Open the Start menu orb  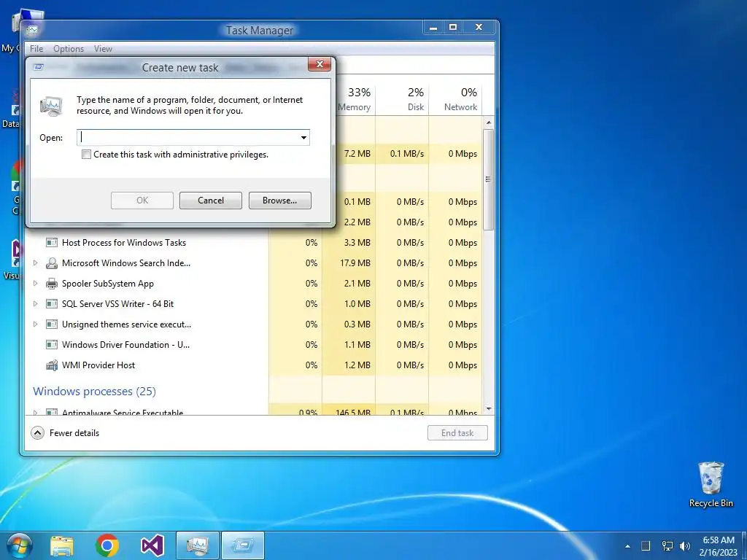pyautogui.click(x=20, y=545)
